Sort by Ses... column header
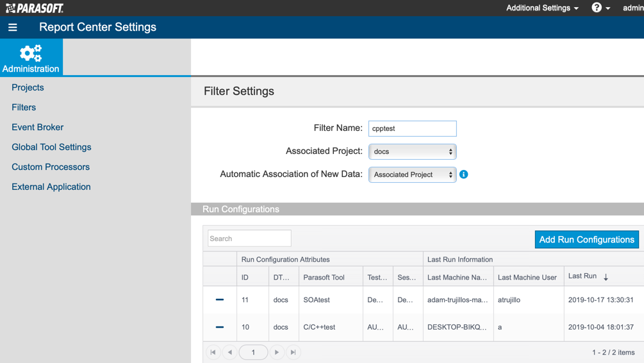644x363 pixels. pos(408,278)
